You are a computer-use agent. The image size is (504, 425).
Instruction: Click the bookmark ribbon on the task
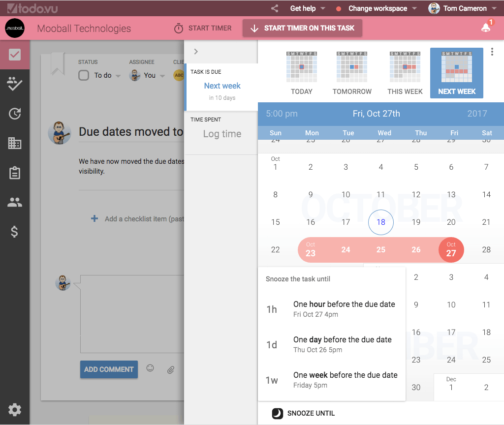58,63
